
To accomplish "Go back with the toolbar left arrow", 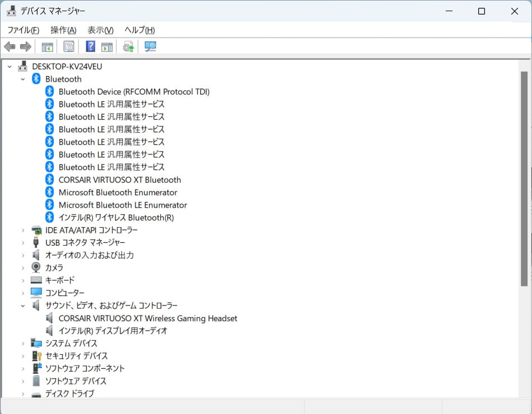I will click(10, 46).
